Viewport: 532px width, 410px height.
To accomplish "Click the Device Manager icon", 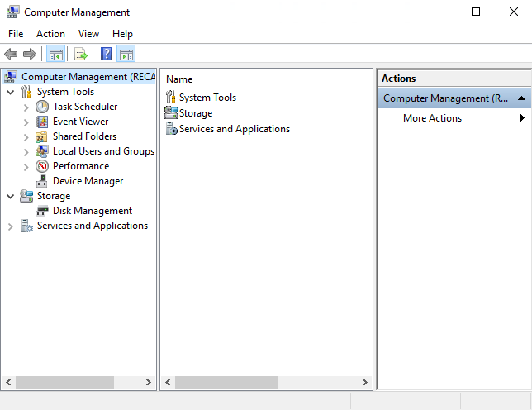I will click(42, 181).
